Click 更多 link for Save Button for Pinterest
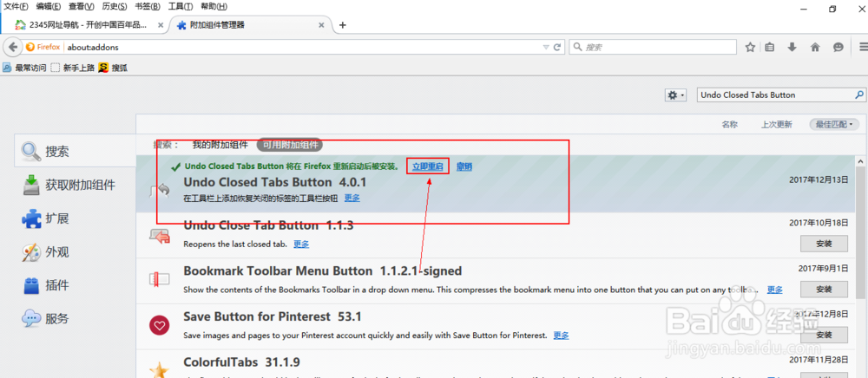This screenshot has height=378, width=868. [x=562, y=335]
